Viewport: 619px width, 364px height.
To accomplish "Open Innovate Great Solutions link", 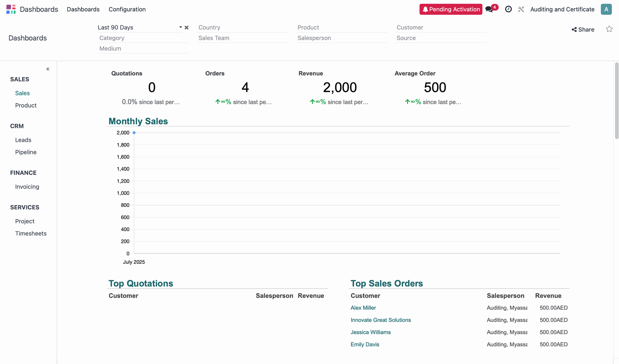I will (x=380, y=320).
